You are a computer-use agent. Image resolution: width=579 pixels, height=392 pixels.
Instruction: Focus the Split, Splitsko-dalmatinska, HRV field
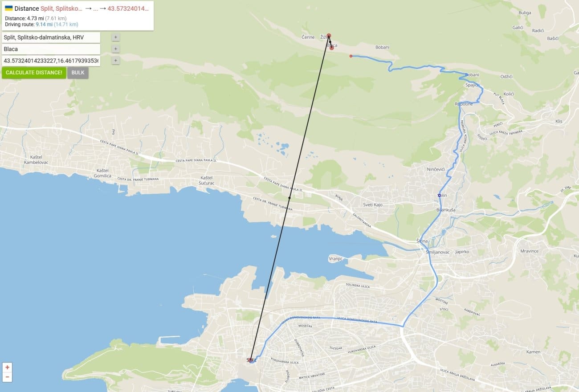tap(51, 37)
